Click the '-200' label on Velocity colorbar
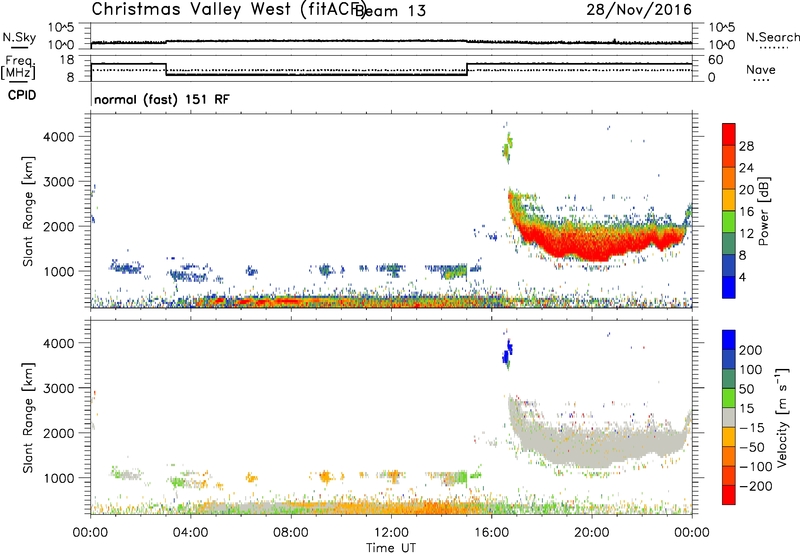This screenshot has height=554, width=800. 755,486
